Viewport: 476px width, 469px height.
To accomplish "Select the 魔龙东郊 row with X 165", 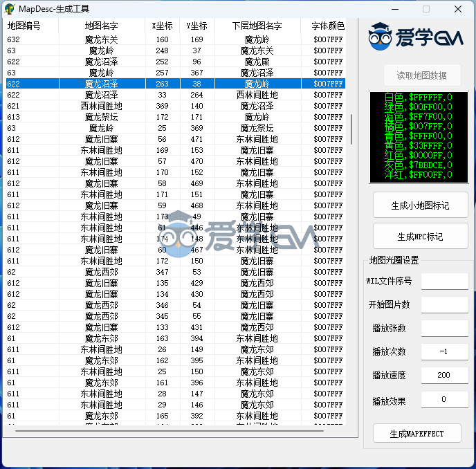I will pyautogui.click(x=176, y=416).
